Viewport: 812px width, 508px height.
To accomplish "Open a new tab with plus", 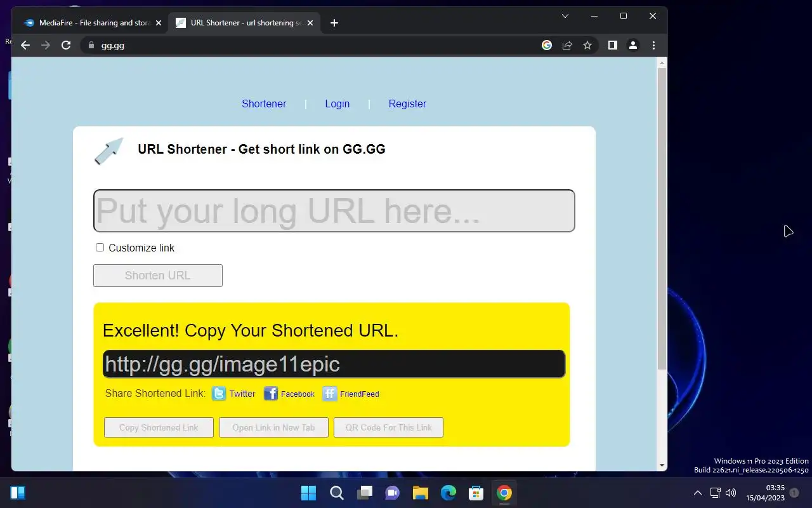I will pos(334,23).
